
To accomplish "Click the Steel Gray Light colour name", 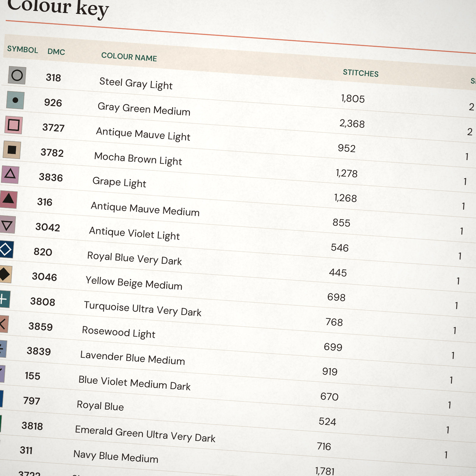I will point(136,83).
